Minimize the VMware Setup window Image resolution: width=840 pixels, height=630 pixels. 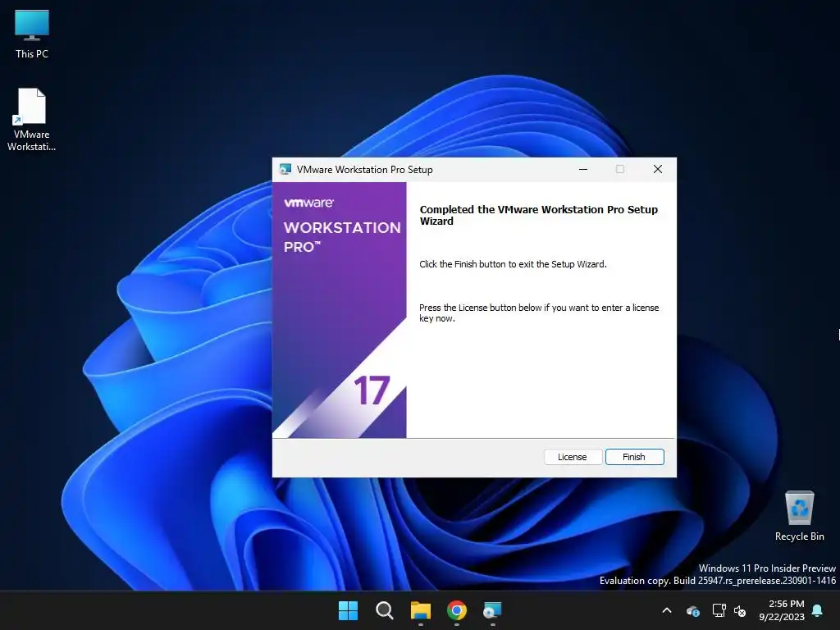click(583, 169)
